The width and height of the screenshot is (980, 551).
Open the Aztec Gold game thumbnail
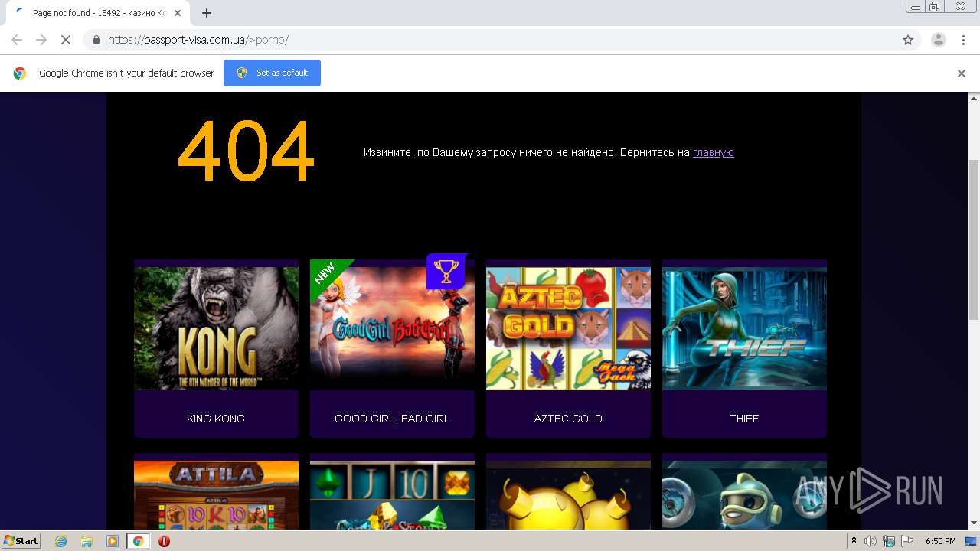pos(568,328)
